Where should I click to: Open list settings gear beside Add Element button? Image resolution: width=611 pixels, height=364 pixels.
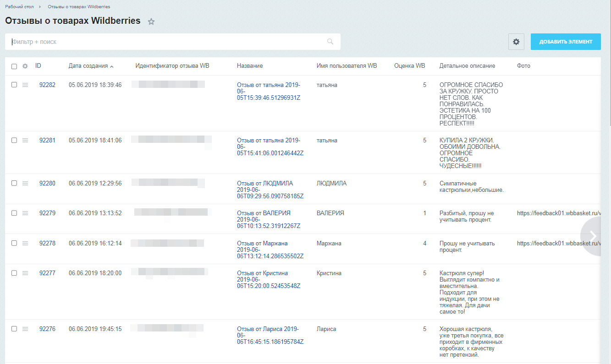[x=516, y=42]
